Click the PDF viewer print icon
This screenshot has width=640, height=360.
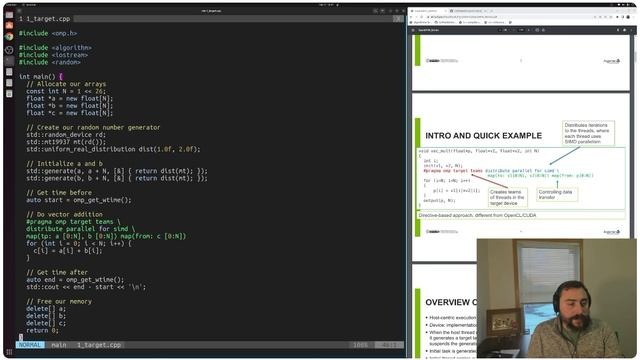pyautogui.click(x=624, y=30)
